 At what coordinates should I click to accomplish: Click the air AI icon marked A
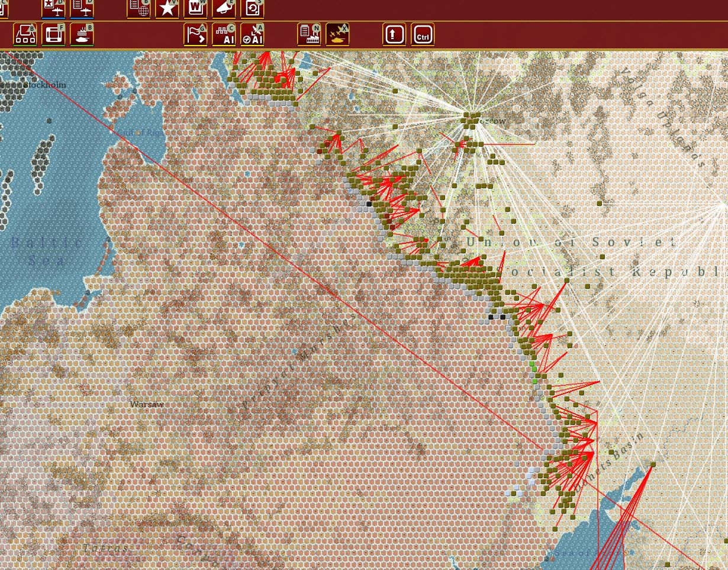pos(252,34)
